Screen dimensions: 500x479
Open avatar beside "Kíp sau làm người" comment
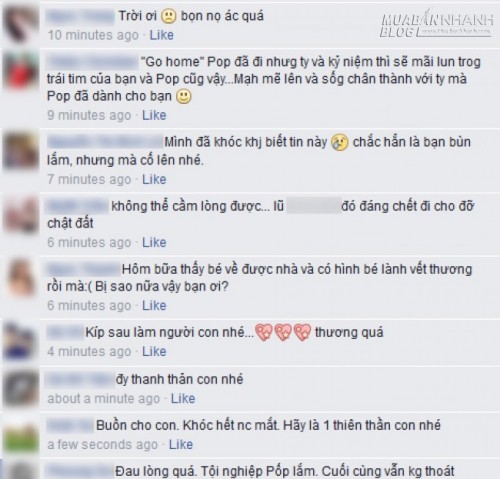point(21,342)
